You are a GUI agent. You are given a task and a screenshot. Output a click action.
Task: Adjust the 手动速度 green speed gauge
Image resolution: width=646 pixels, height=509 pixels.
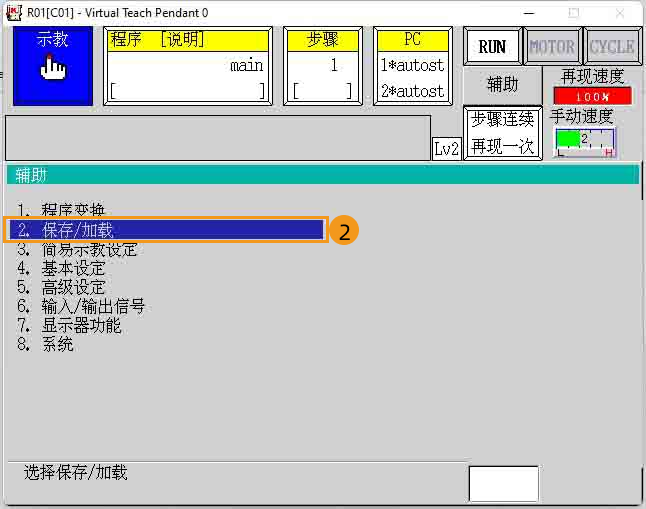tap(585, 142)
